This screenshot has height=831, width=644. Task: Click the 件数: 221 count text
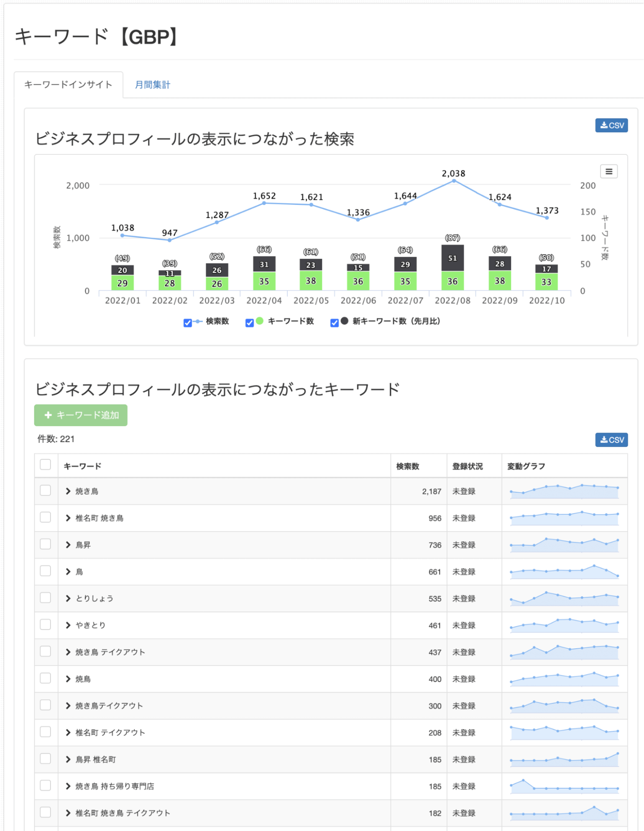(56, 439)
